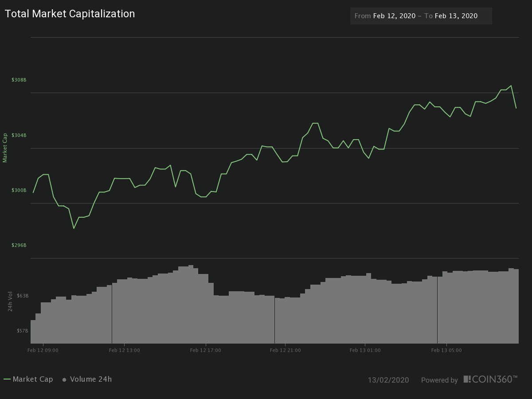Toggle the Volume 24h legend label

90,379
